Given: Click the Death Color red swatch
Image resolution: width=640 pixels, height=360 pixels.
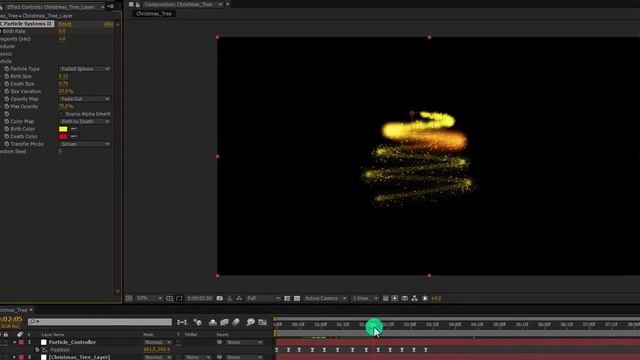Looking at the screenshot, I should pyautogui.click(x=63, y=137).
